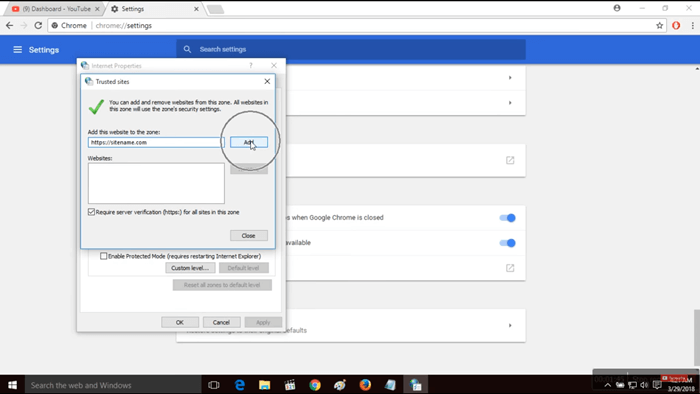Open File Explorer from the taskbar
This screenshot has width=700, height=394.
265,385
